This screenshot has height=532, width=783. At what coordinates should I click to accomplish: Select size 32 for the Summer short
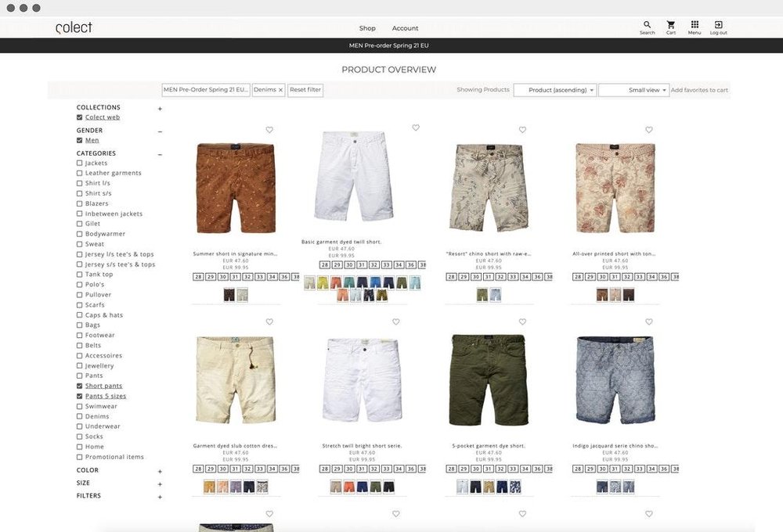coord(247,276)
